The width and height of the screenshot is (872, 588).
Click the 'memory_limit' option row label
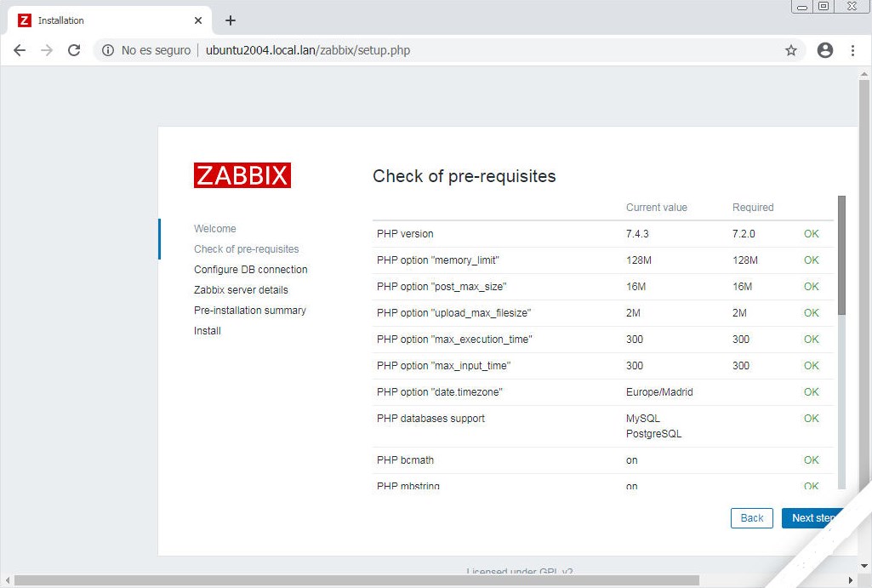tap(437, 260)
